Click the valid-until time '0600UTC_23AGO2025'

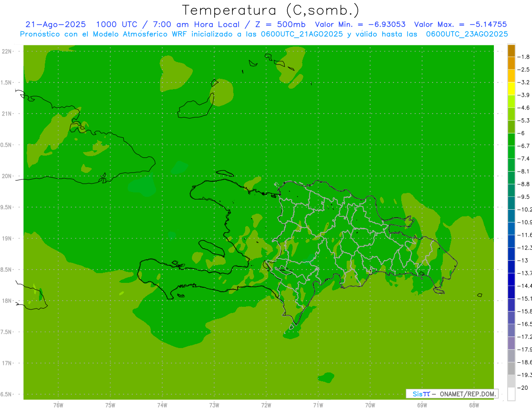(x=467, y=34)
